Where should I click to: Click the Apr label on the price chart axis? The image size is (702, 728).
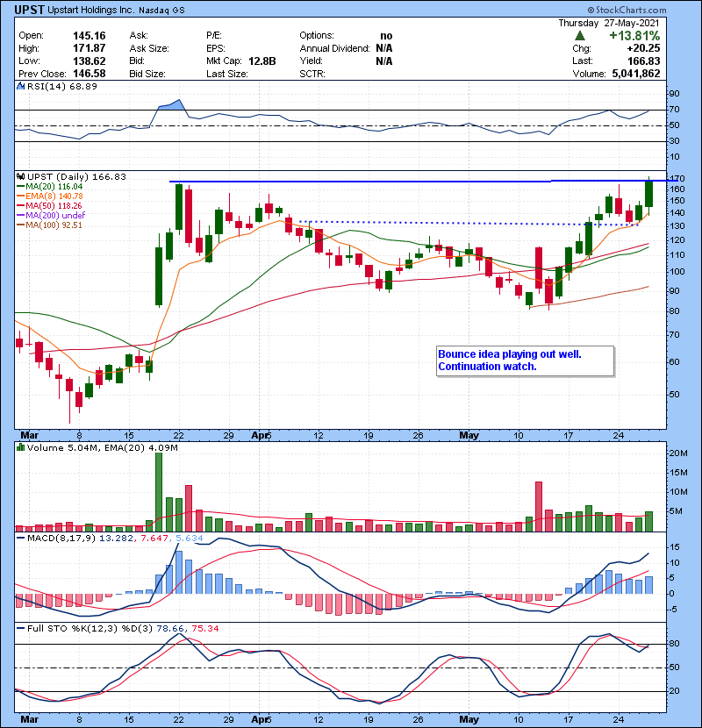(x=259, y=435)
